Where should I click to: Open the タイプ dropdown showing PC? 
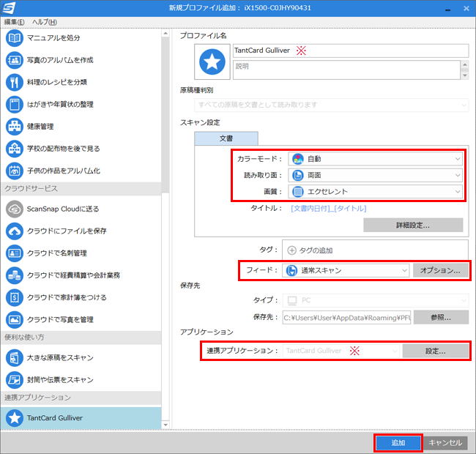pyautogui.click(x=376, y=300)
